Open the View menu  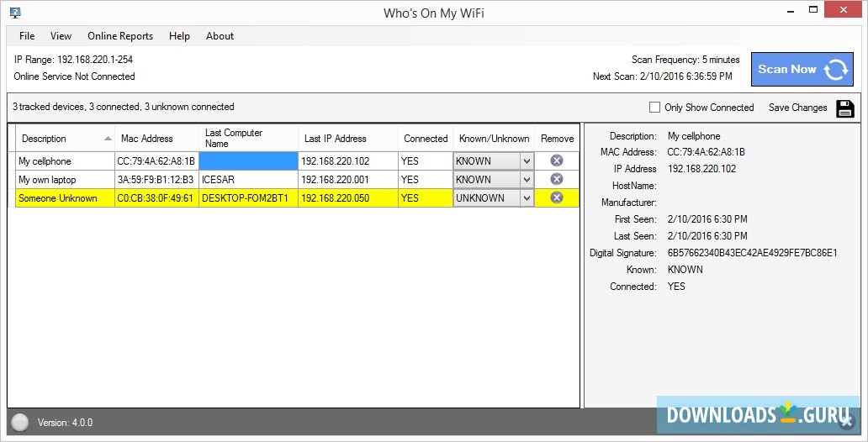pos(61,36)
